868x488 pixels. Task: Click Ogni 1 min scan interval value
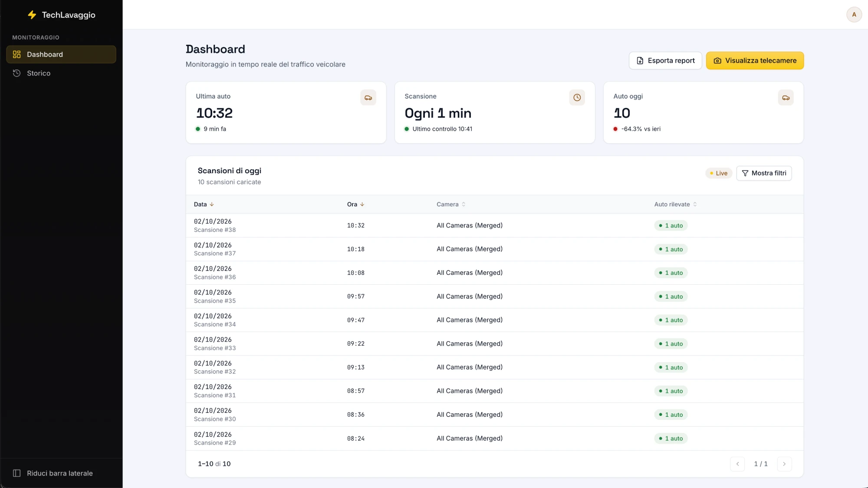[x=438, y=113]
